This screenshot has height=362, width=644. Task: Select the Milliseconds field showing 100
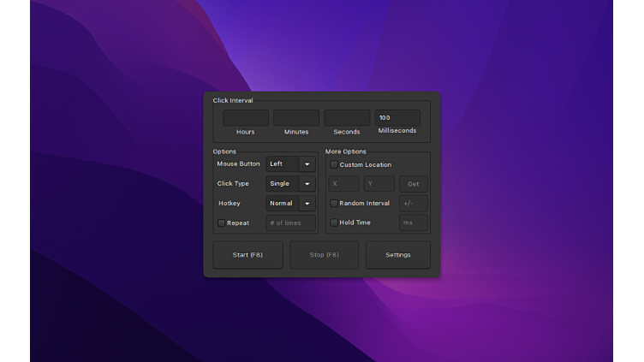[397, 118]
